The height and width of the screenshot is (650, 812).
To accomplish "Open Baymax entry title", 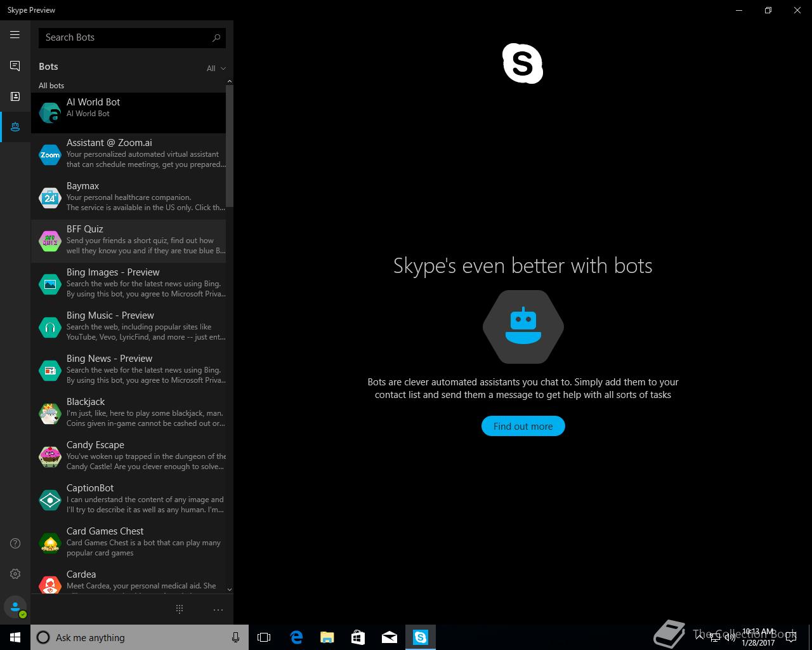I will 82,186.
